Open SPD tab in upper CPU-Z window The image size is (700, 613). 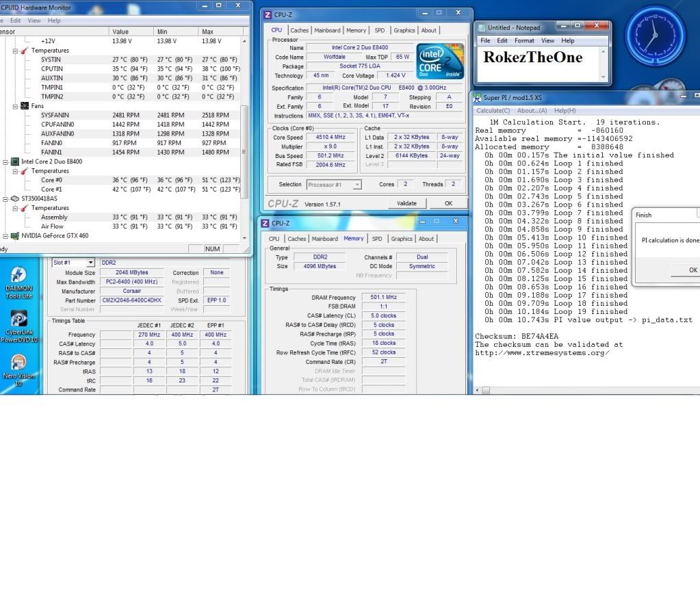click(x=380, y=30)
